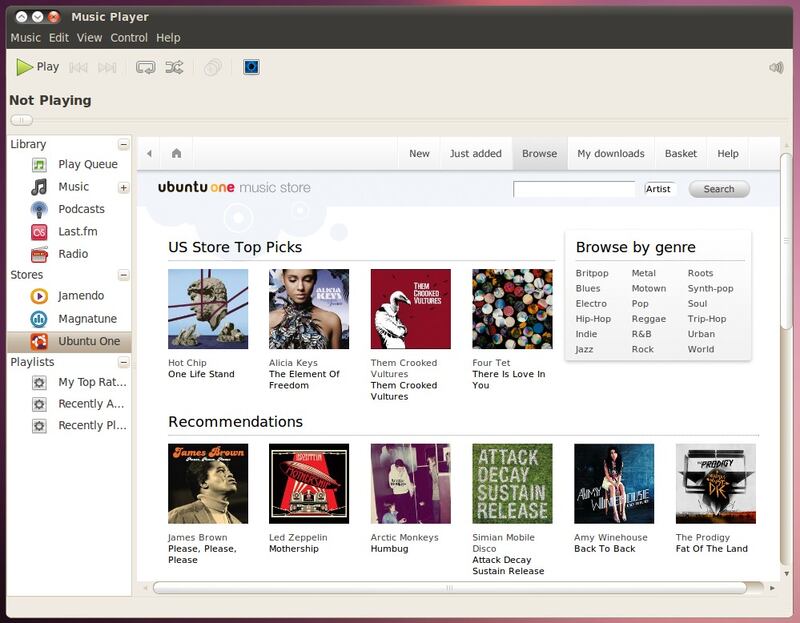800x623 pixels.
Task: Open the Radio source
Action: [x=73, y=254]
